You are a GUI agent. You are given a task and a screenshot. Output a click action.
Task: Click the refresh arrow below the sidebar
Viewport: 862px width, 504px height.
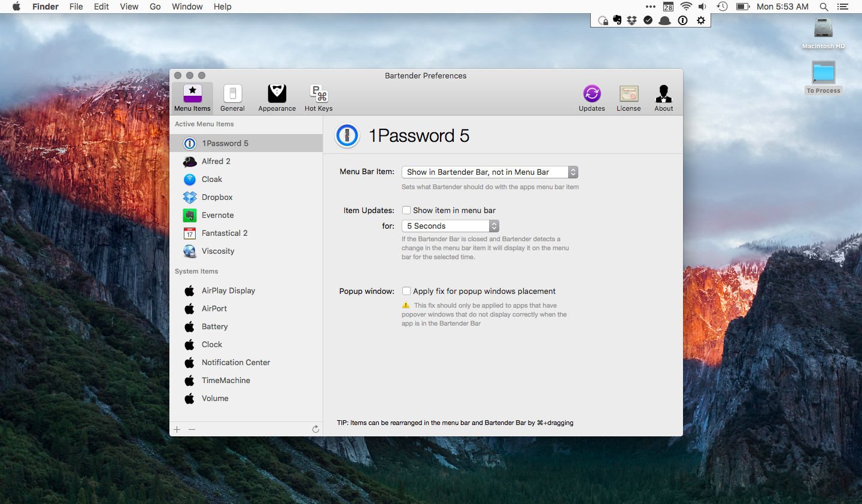(315, 429)
